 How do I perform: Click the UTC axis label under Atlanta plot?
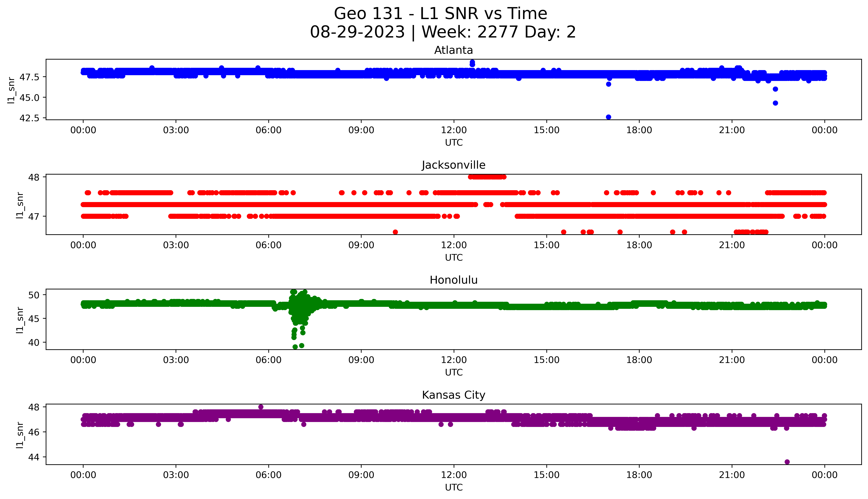click(454, 143)
